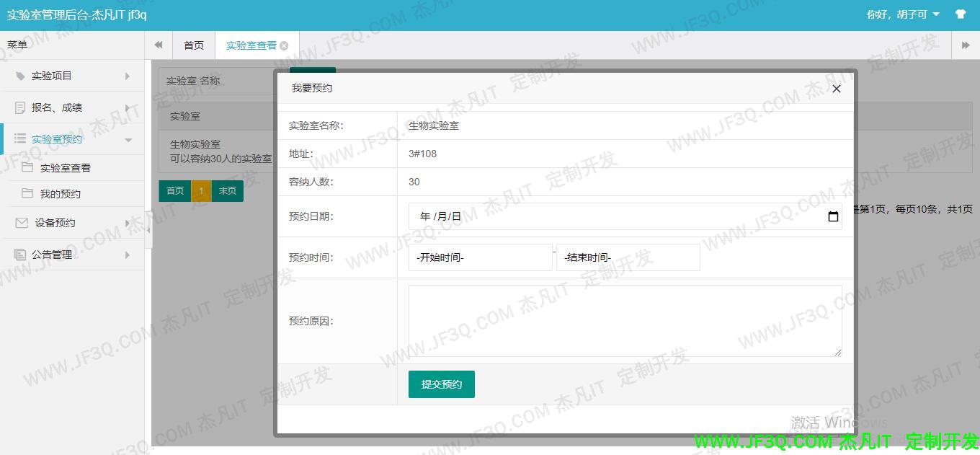Close the 实验室查看 tab with its x icon
980x455 pixels.
[284, 45]
